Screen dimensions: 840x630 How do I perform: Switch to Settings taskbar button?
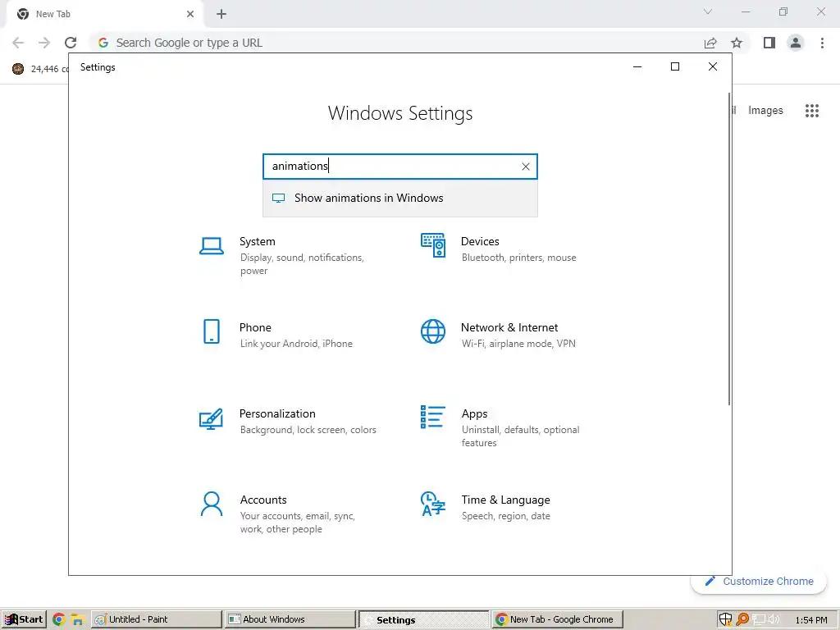(424, 620)
